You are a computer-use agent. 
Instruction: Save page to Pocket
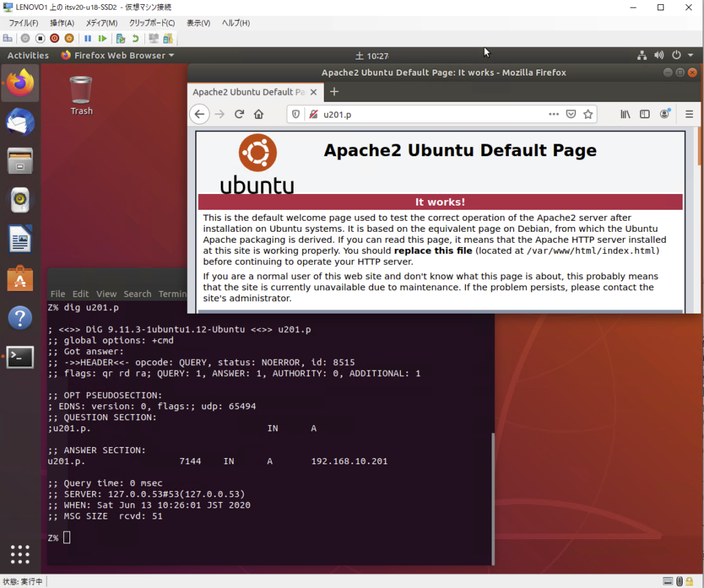pyautogui.click(x=571, y=114)
